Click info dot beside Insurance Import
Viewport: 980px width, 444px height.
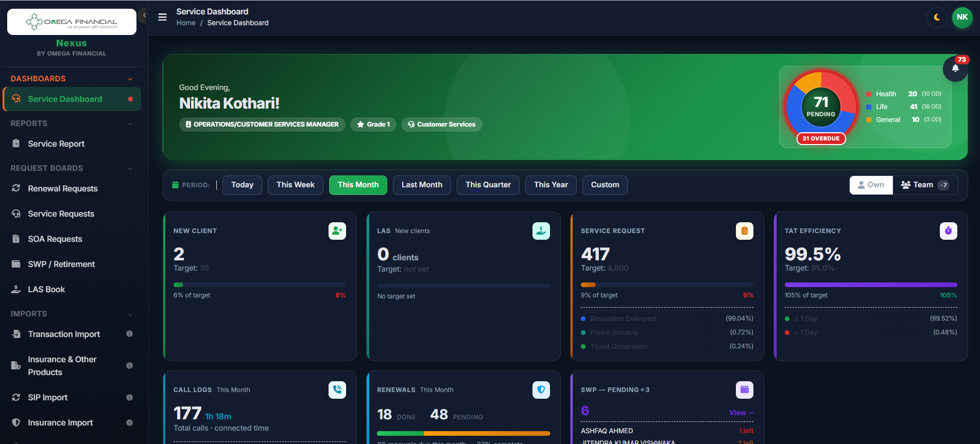coord(129,422)
